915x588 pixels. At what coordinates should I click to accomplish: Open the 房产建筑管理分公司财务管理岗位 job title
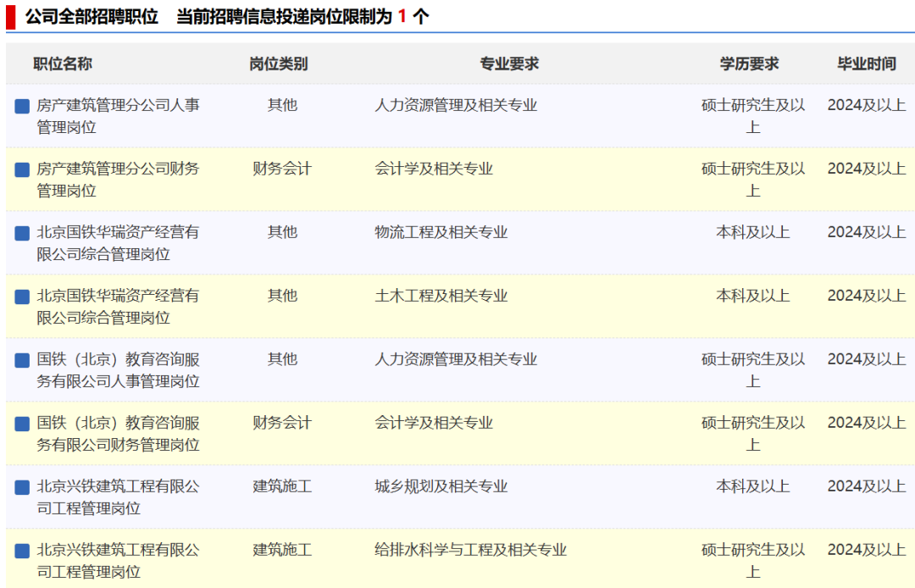click(x=118, y=180)
